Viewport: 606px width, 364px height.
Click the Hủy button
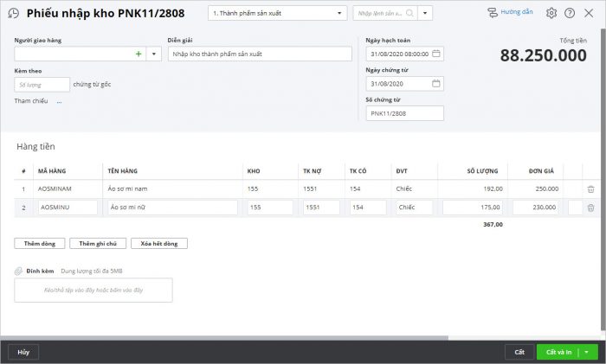[23, 352]
